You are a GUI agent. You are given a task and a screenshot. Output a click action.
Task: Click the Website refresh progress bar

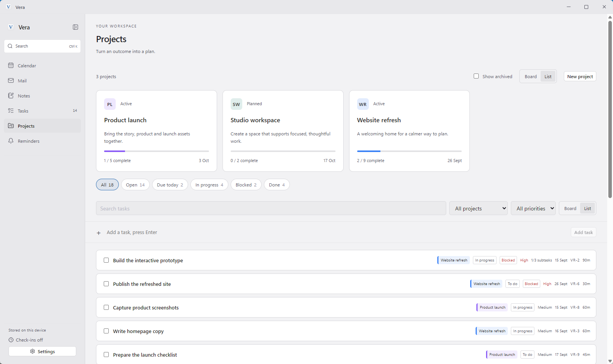[409, 151]
